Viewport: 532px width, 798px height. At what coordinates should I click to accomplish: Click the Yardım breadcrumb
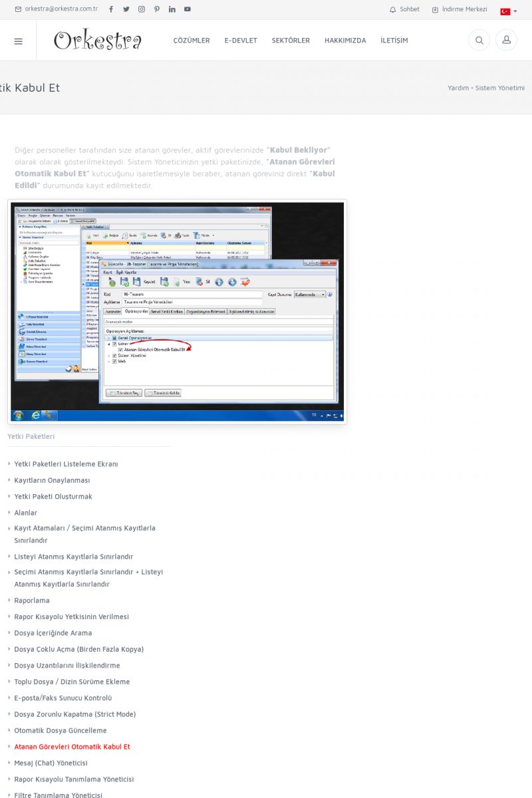(458, 88)
